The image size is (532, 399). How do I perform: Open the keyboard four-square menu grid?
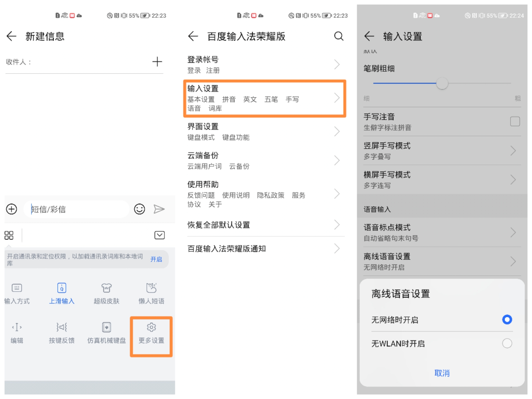[9, 235]
